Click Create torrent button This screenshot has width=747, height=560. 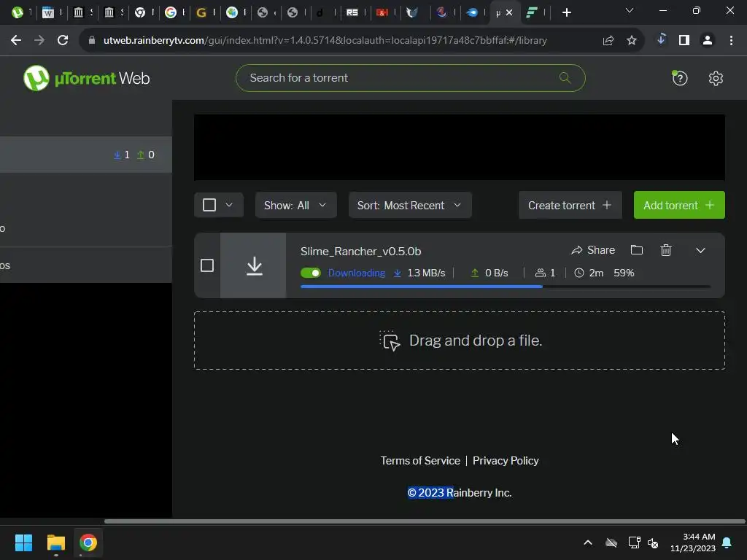[570, 205]
